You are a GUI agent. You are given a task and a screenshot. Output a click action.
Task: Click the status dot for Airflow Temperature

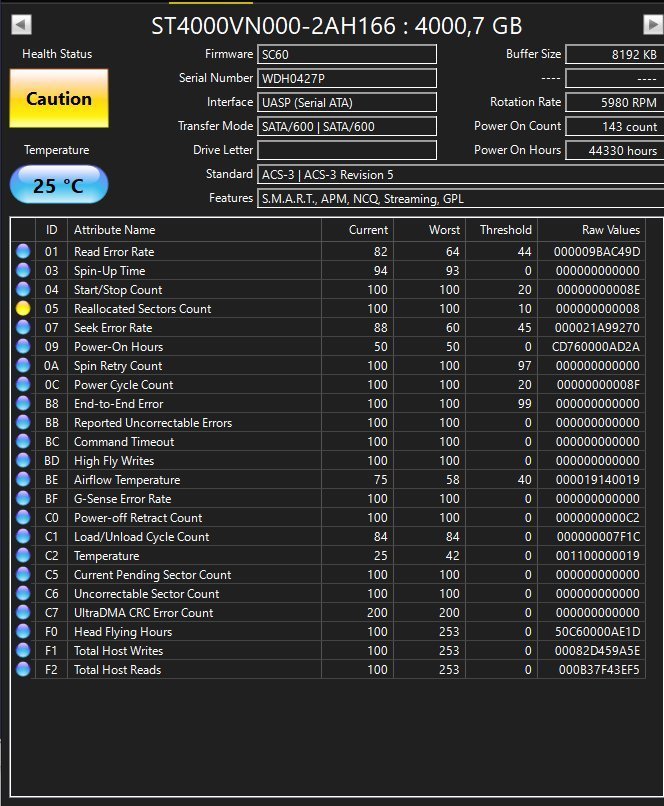point(23,480)
